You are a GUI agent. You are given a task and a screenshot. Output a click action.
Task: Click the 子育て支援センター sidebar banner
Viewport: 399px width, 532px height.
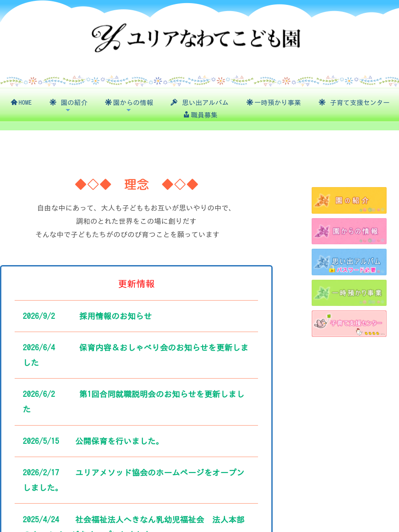tap(349, 324)
